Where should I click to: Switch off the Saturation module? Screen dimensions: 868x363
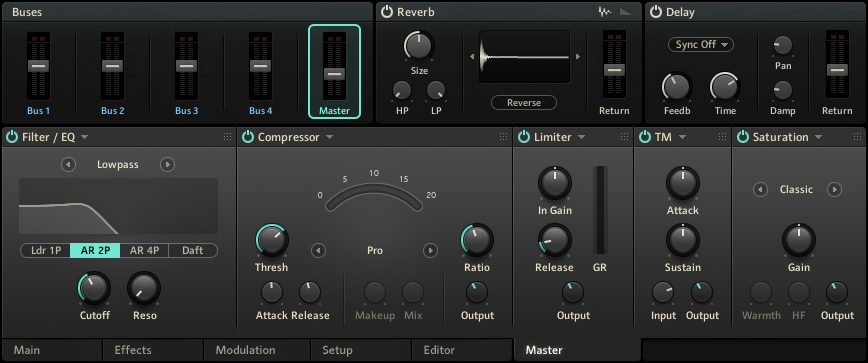742,137
